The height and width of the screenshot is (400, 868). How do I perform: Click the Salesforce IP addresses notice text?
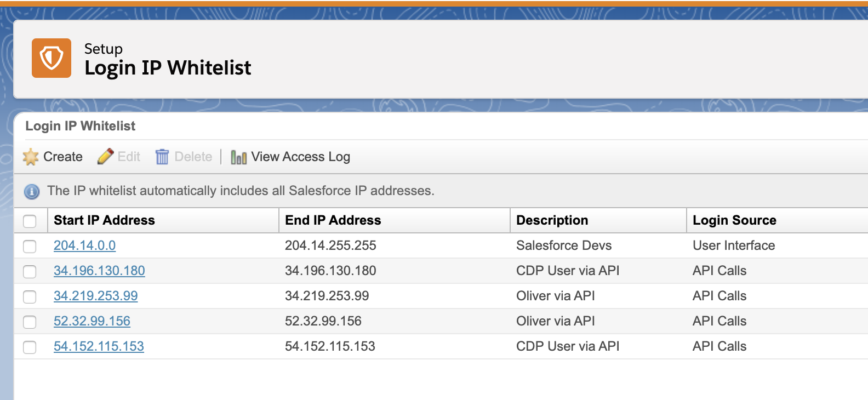coord(241,191)
